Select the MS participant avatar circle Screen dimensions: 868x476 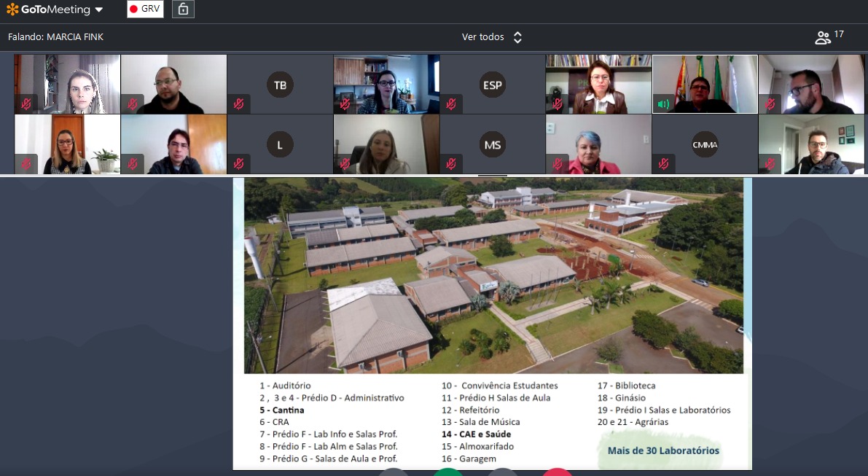pos(493,144)
